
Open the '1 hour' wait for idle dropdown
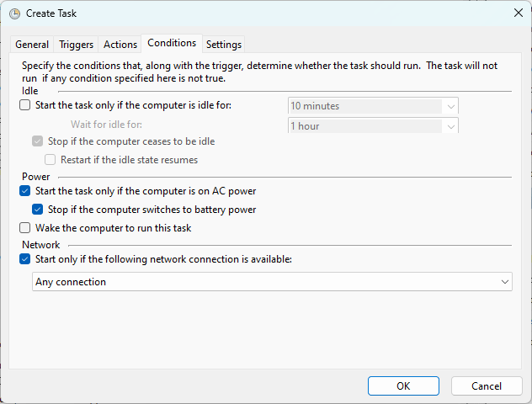coord(373,125)
